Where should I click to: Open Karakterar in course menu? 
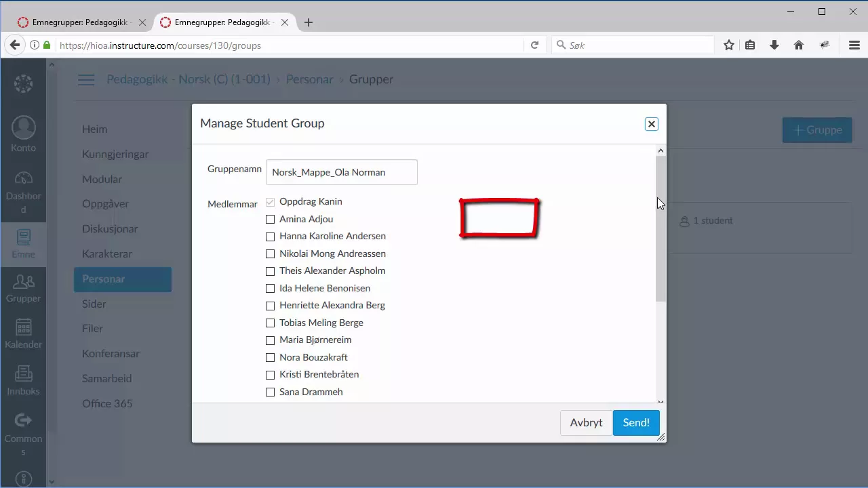(x=107, y=253)
